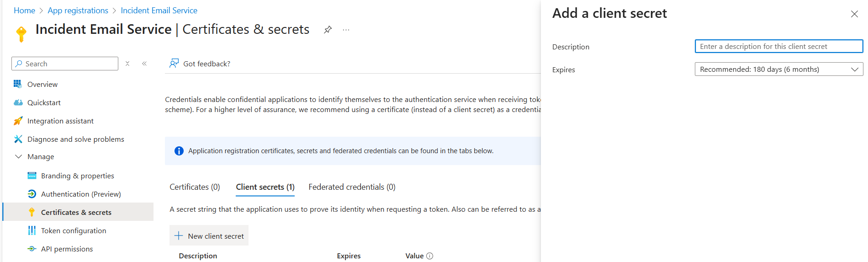The image size is (868, 262).
Task: Open Overview in the sidebar
Action: click(x=42, y=84)
